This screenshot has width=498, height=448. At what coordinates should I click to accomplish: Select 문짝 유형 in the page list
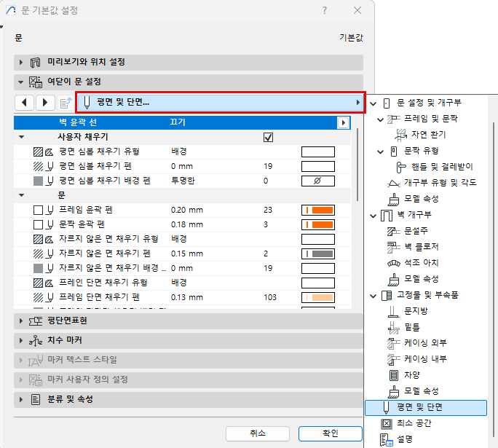click(x=421, y=151)
